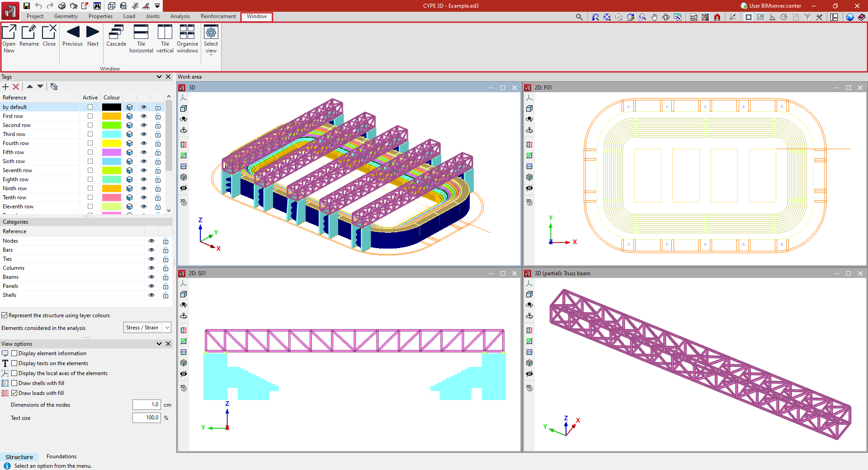Click the Active column header
This screenshot has height=470, width=868.
90,98
